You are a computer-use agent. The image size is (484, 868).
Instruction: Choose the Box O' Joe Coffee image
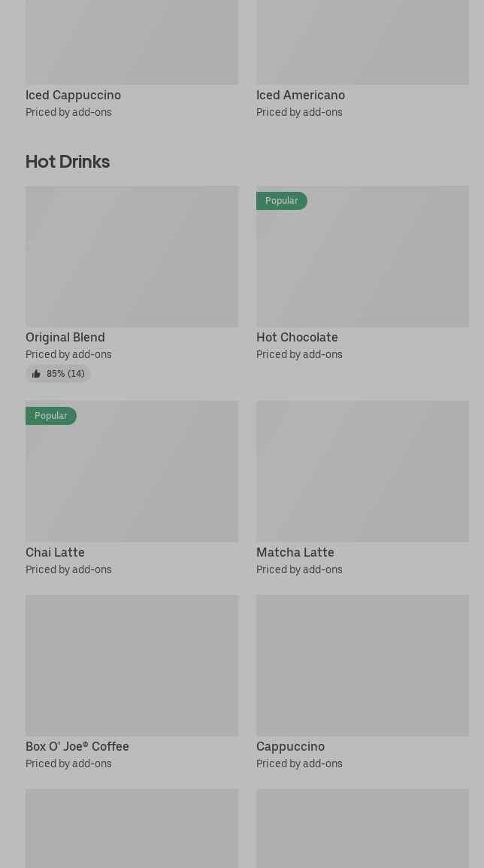point(132,666)
